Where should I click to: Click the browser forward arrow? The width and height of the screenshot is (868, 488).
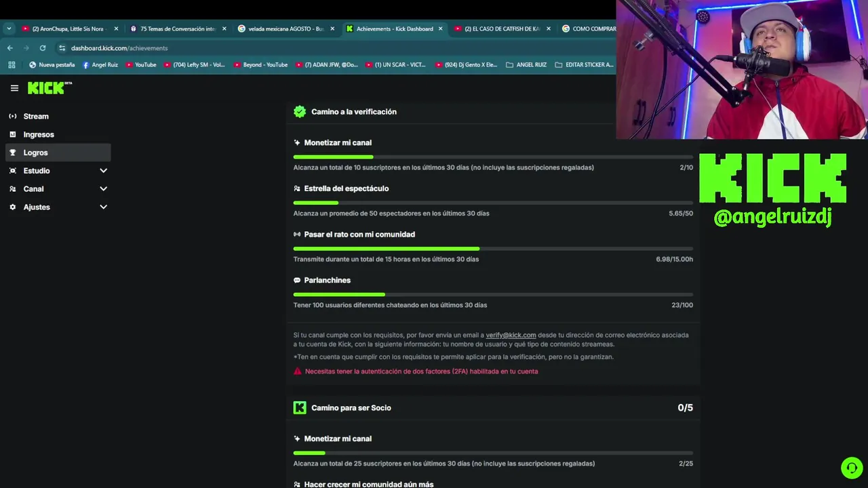[x=26, y=48]
